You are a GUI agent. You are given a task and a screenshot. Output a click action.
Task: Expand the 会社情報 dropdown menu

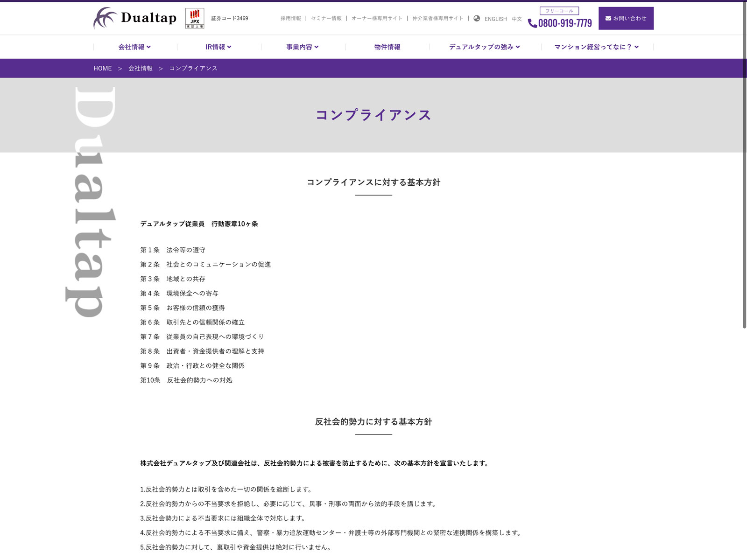134,47
